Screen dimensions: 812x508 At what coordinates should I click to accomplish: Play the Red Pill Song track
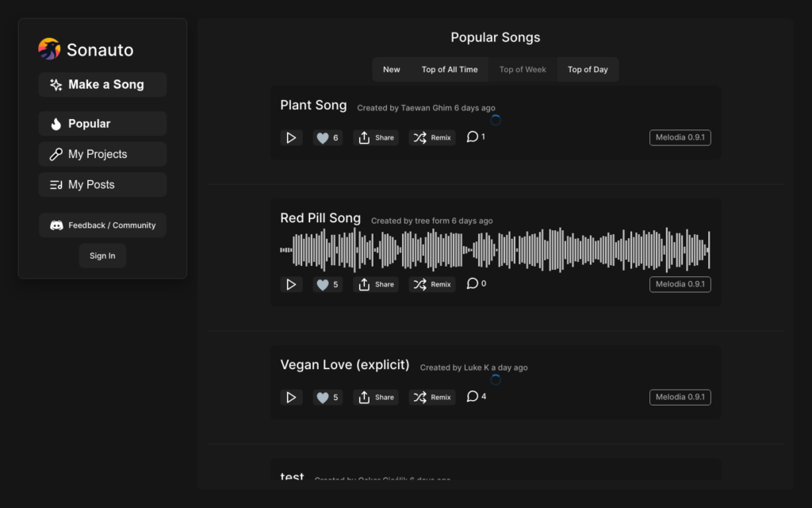click(x=291, y=285)
